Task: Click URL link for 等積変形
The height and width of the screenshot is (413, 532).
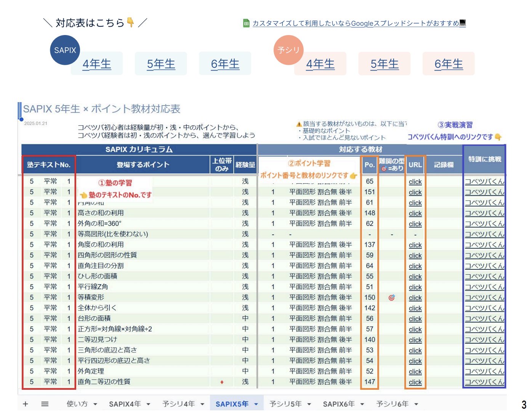Action: tap(415, 298)
